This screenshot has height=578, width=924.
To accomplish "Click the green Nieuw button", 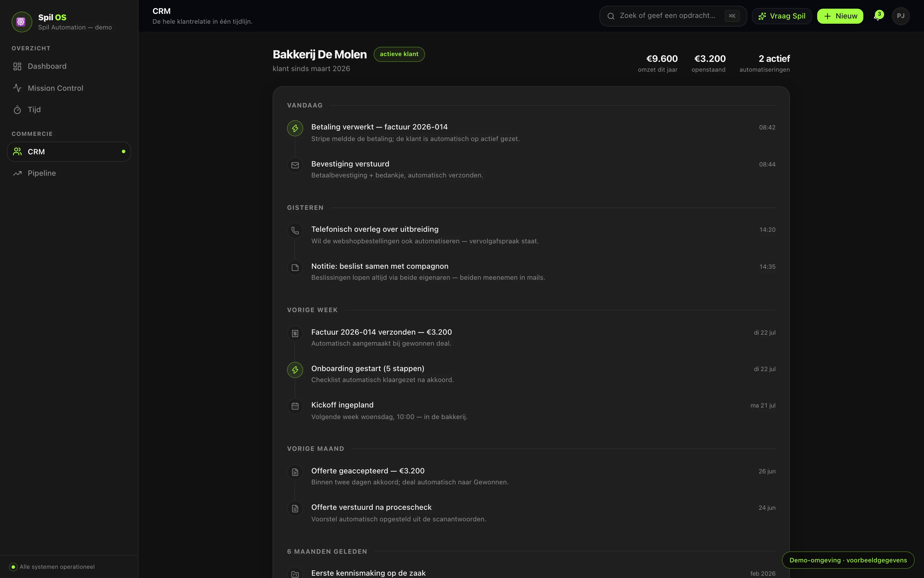I will 840,16.
